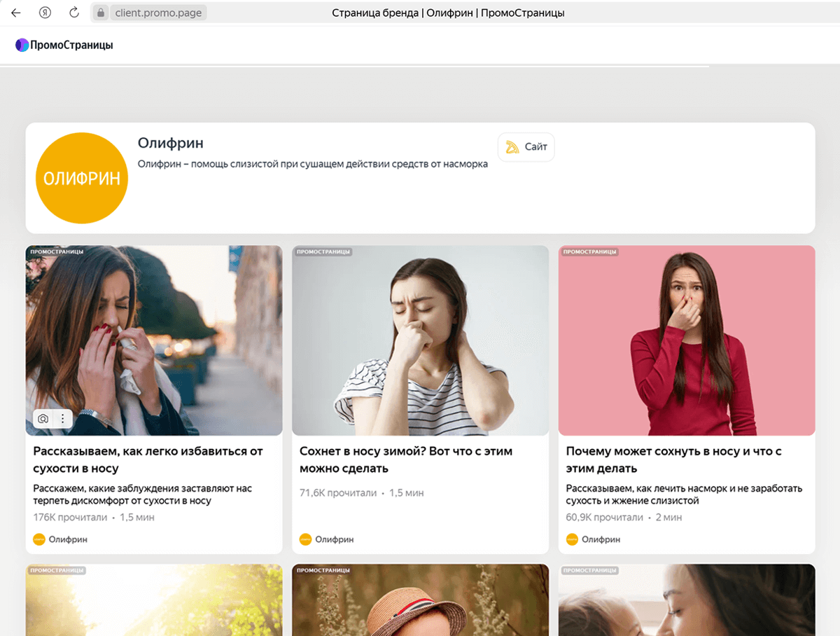Open the thumbnail of the woman blowing her nose outdoors
The image size is (840, 636).
(154, 340)
